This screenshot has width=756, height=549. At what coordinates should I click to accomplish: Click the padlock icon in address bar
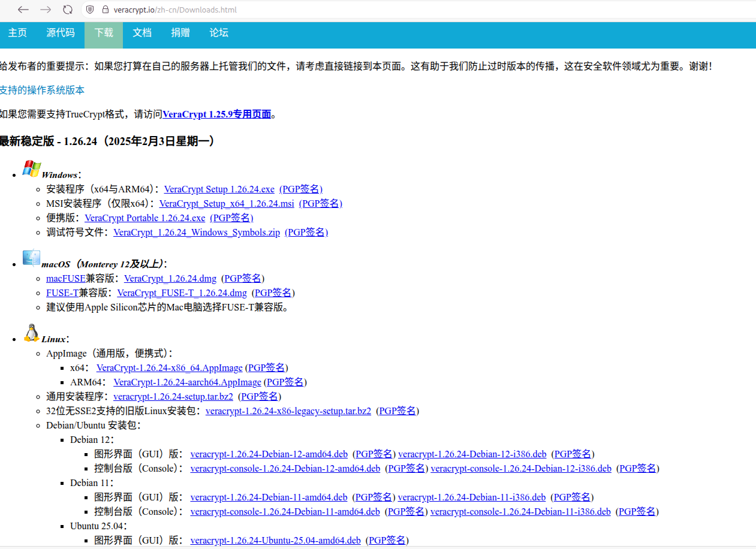pos(106,10)
